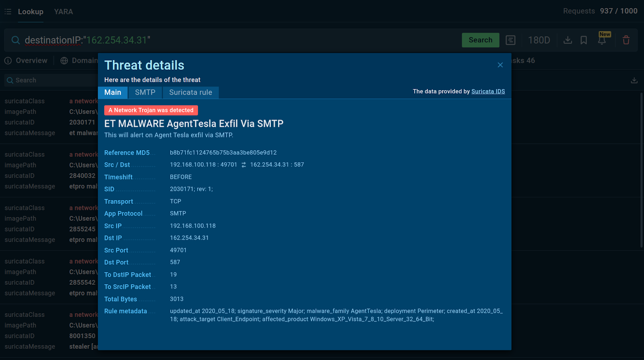The image size is (644, 360).
Task: Click the bookmark icon in the search bar
Action: (584, 40)
